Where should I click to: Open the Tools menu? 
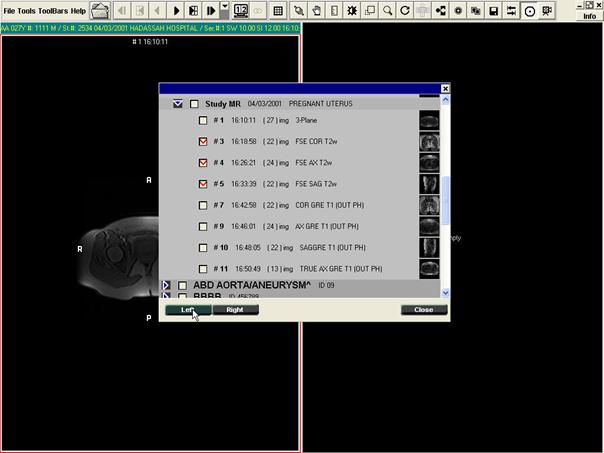(x=27, y=11)
